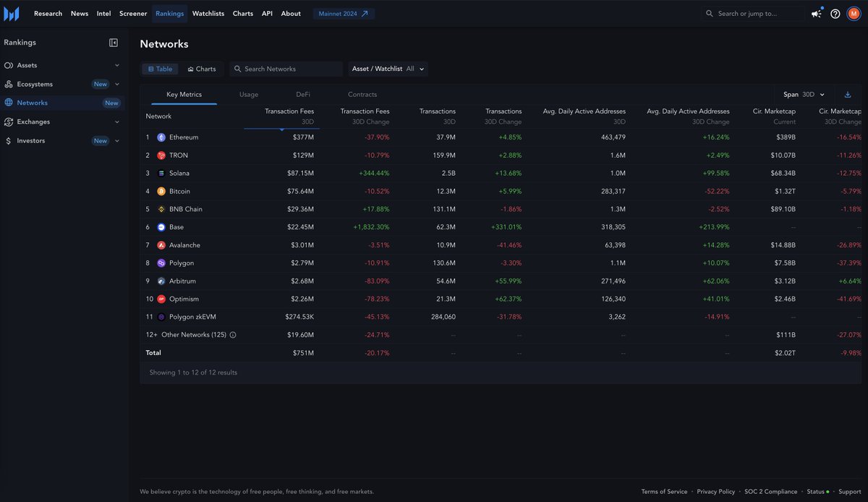
Task: Expand the Investors sidebar chevron
Action: [117, 141]
